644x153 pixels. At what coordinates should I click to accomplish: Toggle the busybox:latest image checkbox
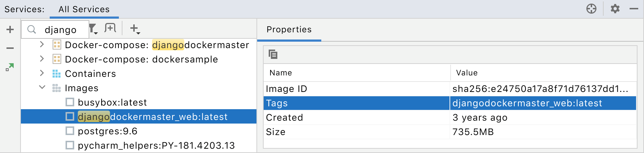pyautogui.click(x=70, y=102)
